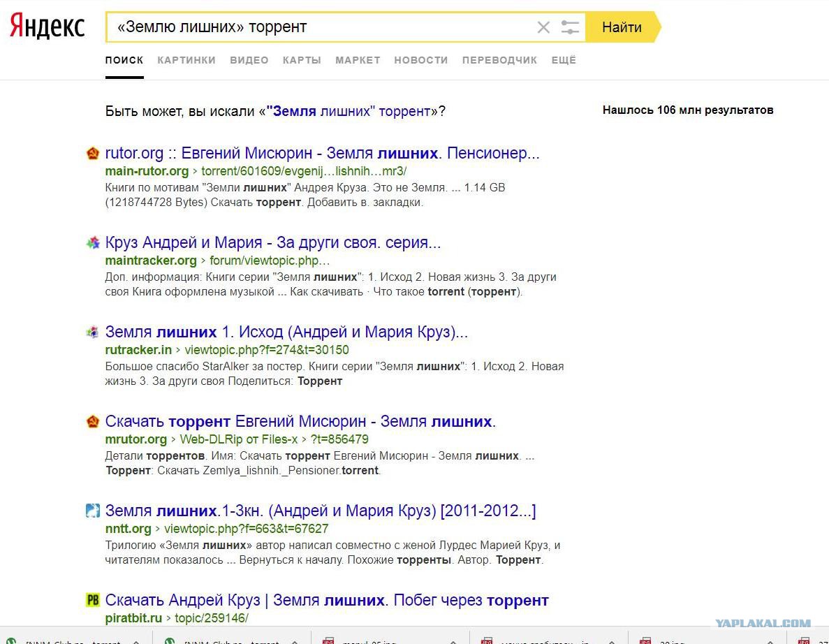Viewport: 829px width, 644px height.
Task: Open the Переводчик tab
Action: [499, 60]
